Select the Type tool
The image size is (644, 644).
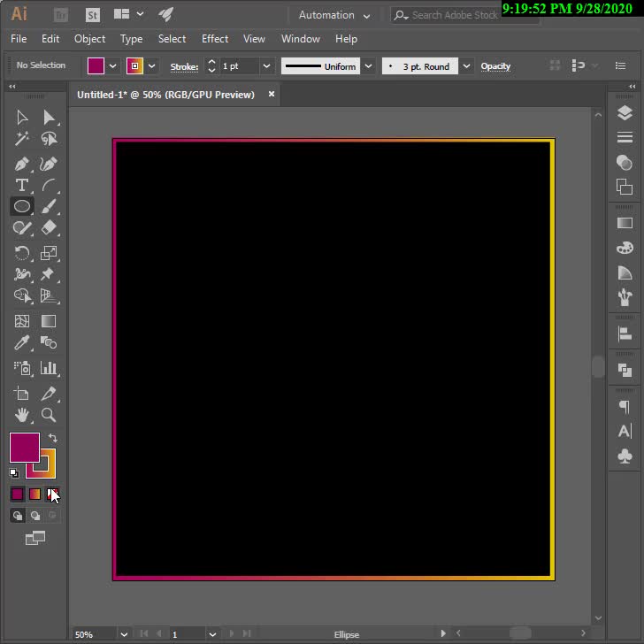point(22,185)
